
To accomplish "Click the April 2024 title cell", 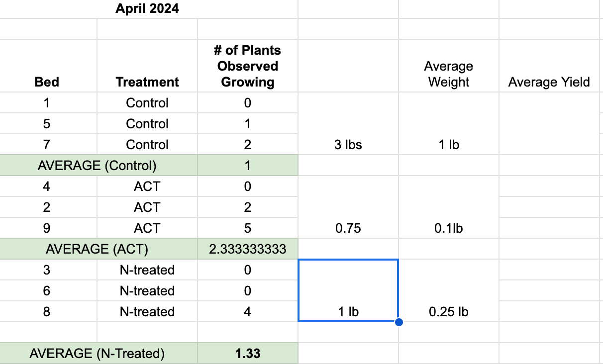I will pos(147,9).
